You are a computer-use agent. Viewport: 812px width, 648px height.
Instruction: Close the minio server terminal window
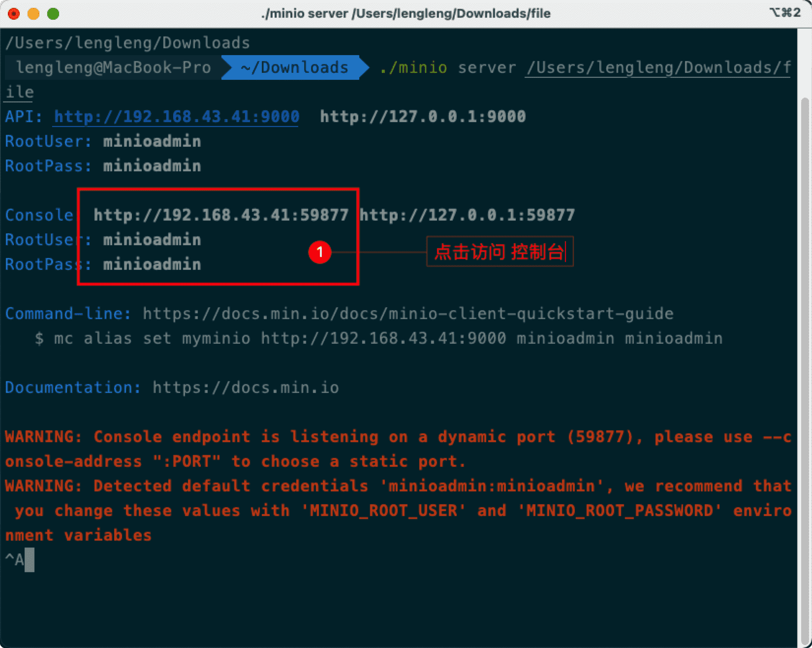[14, 14]
